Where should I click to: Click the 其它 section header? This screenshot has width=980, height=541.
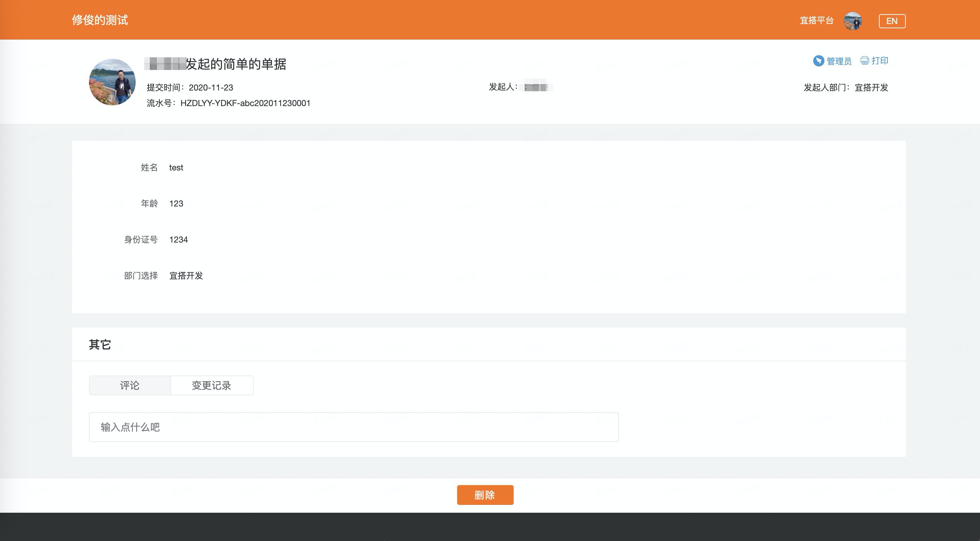point(100,344)
